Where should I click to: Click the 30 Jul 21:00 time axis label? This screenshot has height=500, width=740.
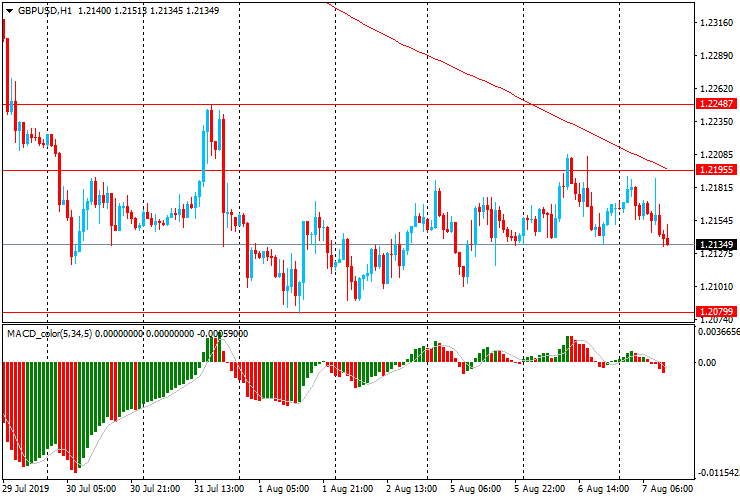click(x=155, y=489)
